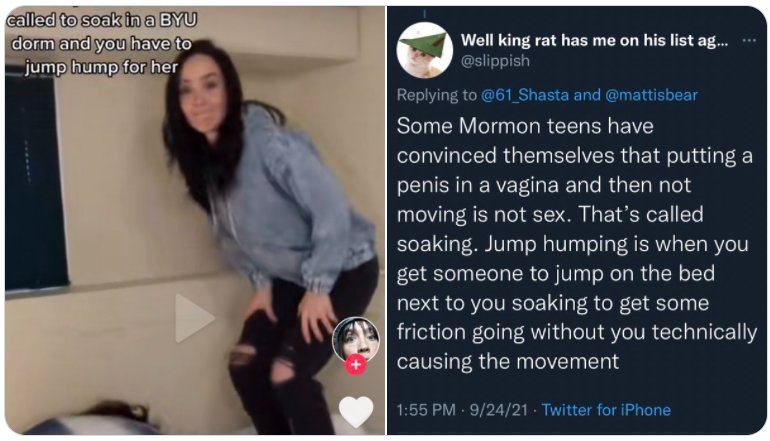This screenshot has width=770, height=441.
Task: Open the TikTok creator's round profile picture
Action: [x=356, y=339]
